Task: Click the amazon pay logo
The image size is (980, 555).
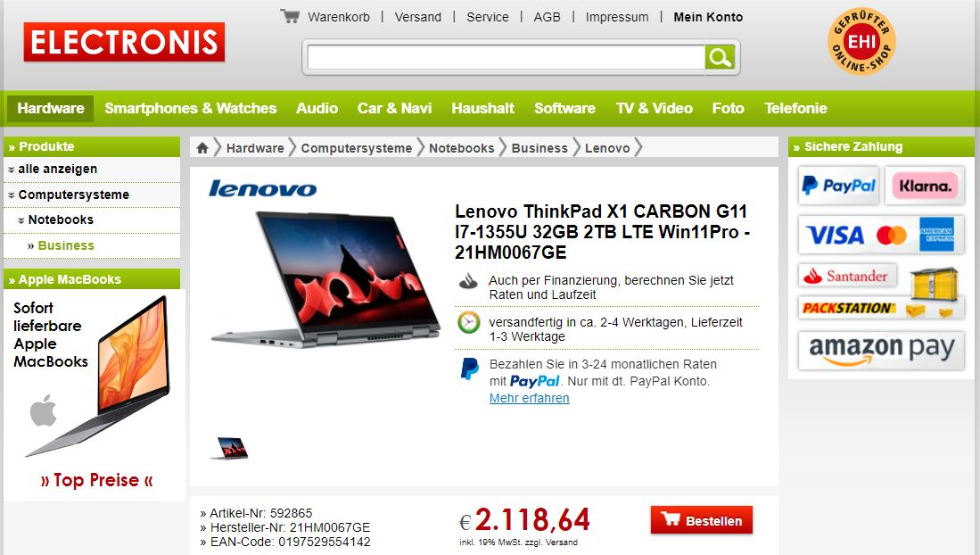Action: coord(881,351)
